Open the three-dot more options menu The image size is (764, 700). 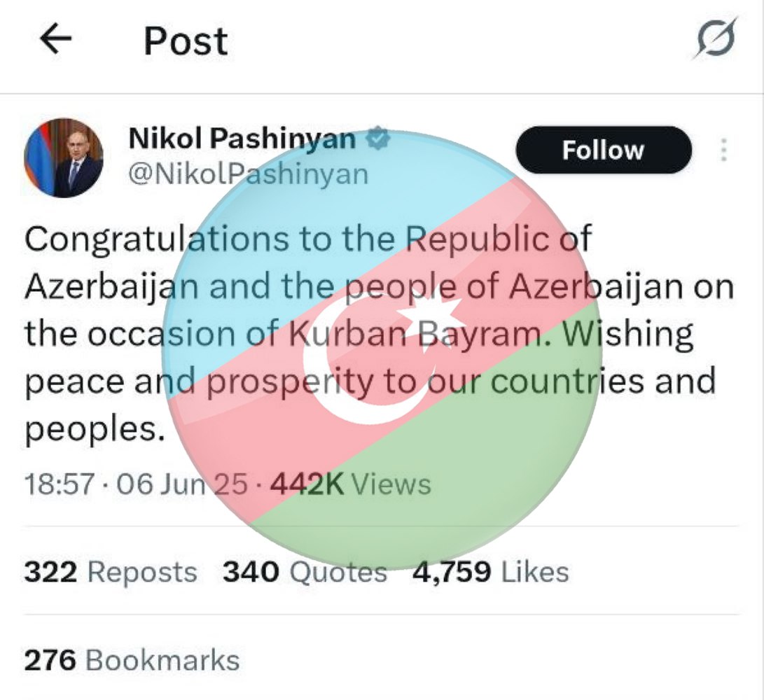point(724,150)
